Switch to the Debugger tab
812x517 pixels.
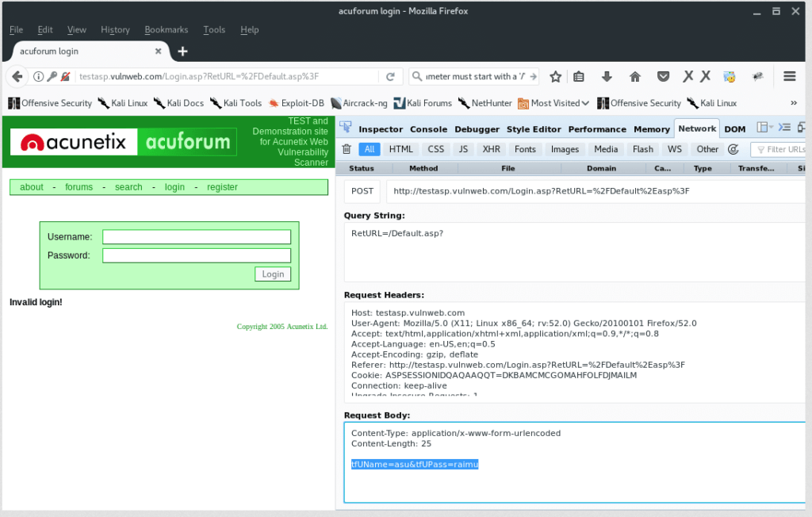477,129
